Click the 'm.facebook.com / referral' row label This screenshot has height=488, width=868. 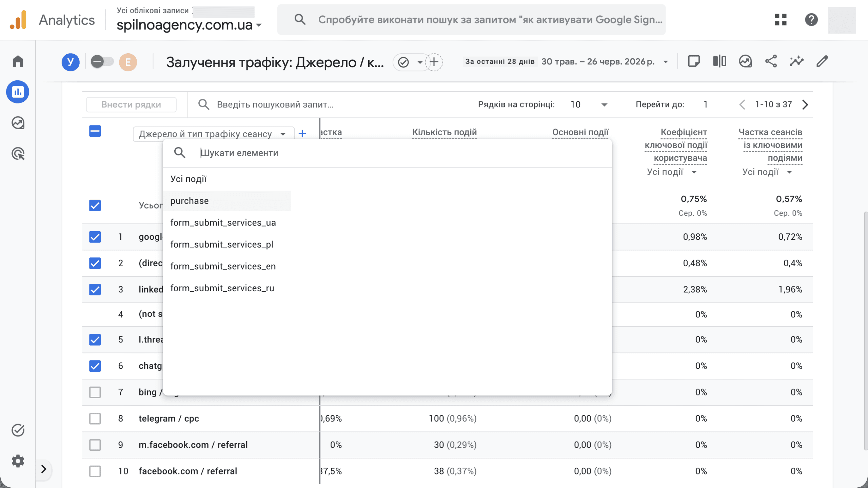tap(193, 445)
